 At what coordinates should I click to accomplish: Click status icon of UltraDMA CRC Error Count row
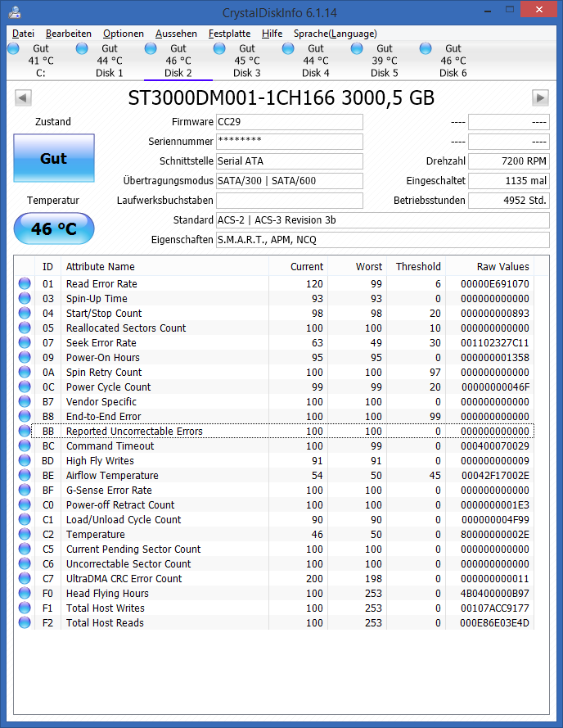tap(25, 578)
